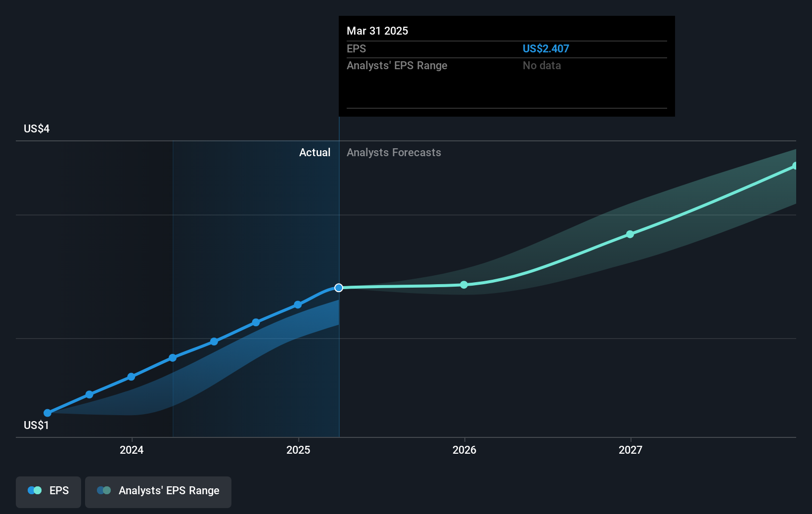Click the tooltip 'Analysts' EPS Range' row label
The height and width of the screenshot is (514, 812).
click(397, 66)
